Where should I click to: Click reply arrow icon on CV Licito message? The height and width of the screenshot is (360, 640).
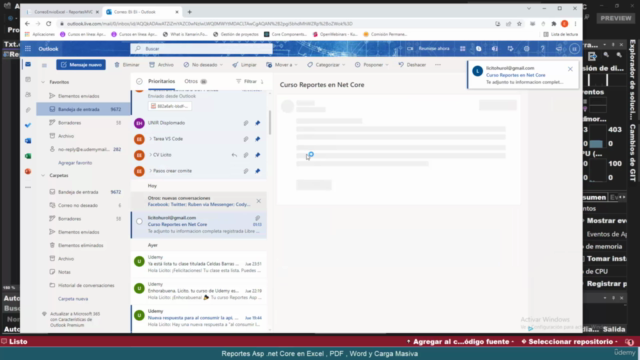click(234, 155)
